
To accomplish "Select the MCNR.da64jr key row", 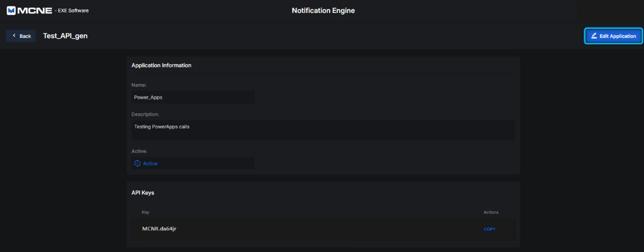I will [296, 229].
